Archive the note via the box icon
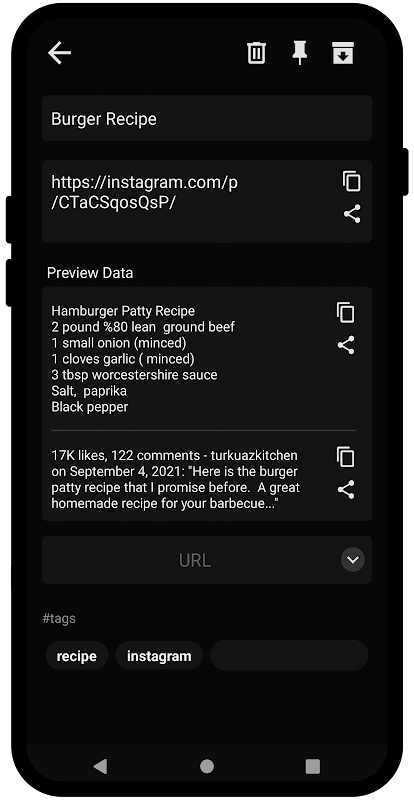 click(343, 53)
